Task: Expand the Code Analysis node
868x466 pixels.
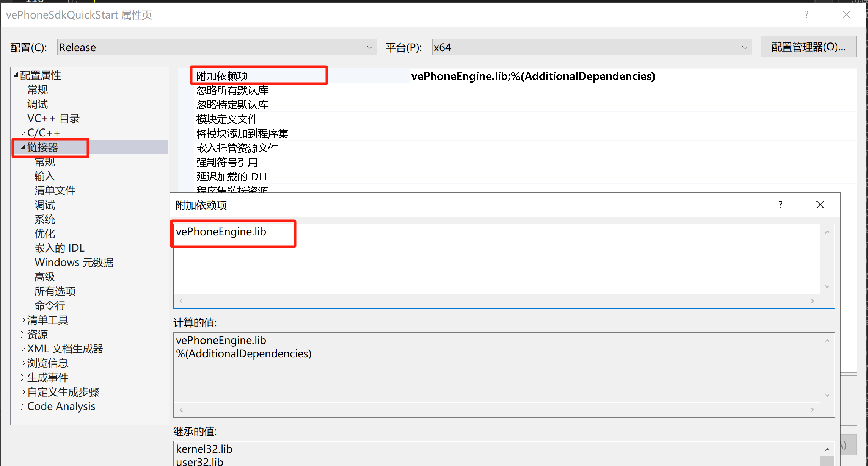Action: point(23,406)
